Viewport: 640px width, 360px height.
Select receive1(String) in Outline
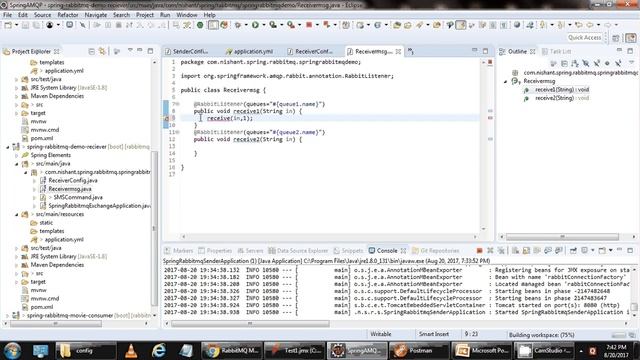click(x=562, y=90)
